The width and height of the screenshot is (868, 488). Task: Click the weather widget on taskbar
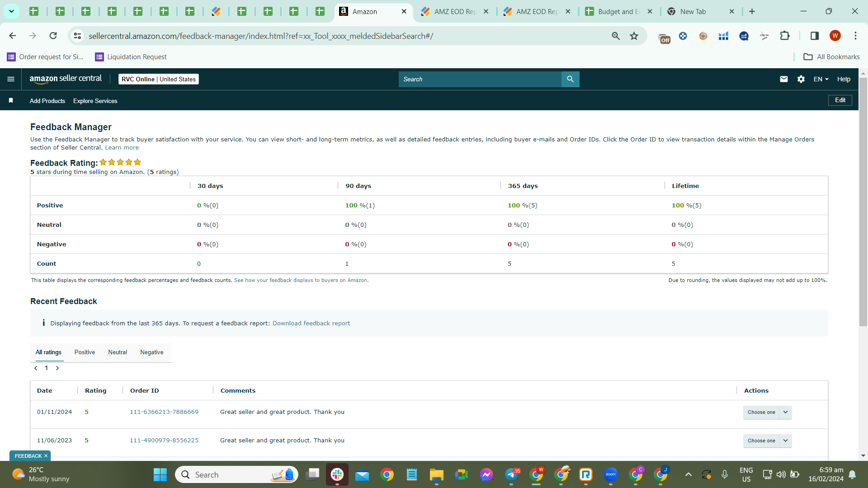click(41, 474)
